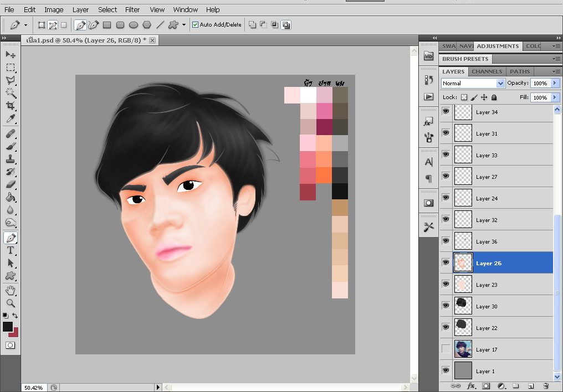Viewport: 563px width, 392px height.
Task: Click the zoom percentage field
Action: coord(34,388)
